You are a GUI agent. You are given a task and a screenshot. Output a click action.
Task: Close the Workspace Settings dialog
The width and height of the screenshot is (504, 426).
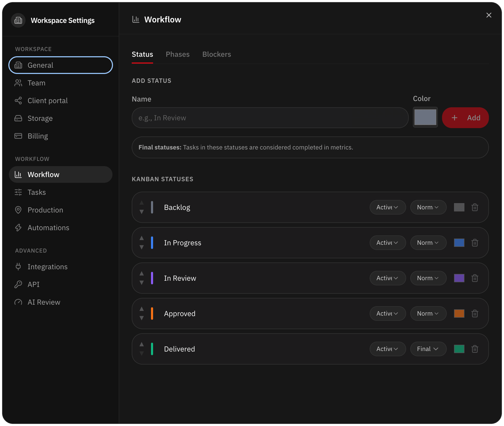[x=489, y=15]
